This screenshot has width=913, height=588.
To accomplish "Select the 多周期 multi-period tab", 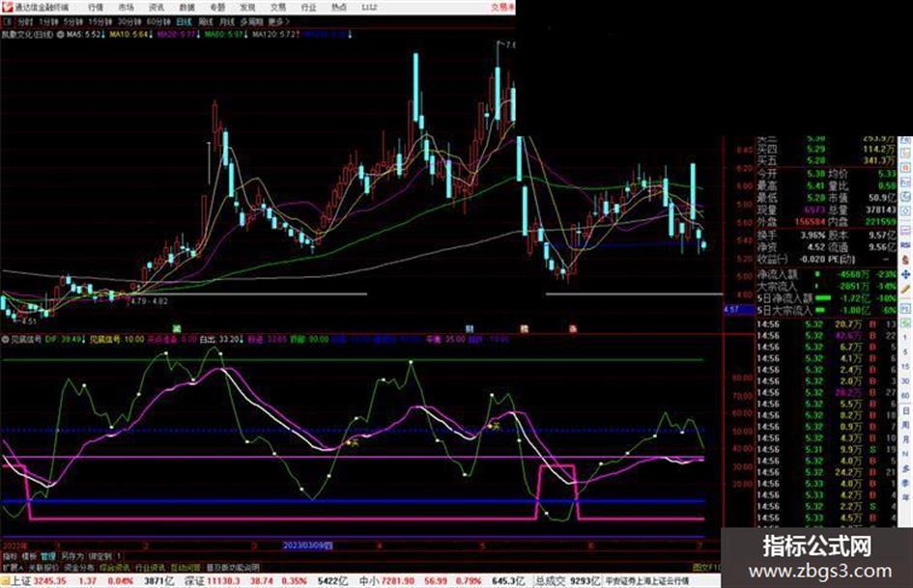I will click(x=251, y=22).
